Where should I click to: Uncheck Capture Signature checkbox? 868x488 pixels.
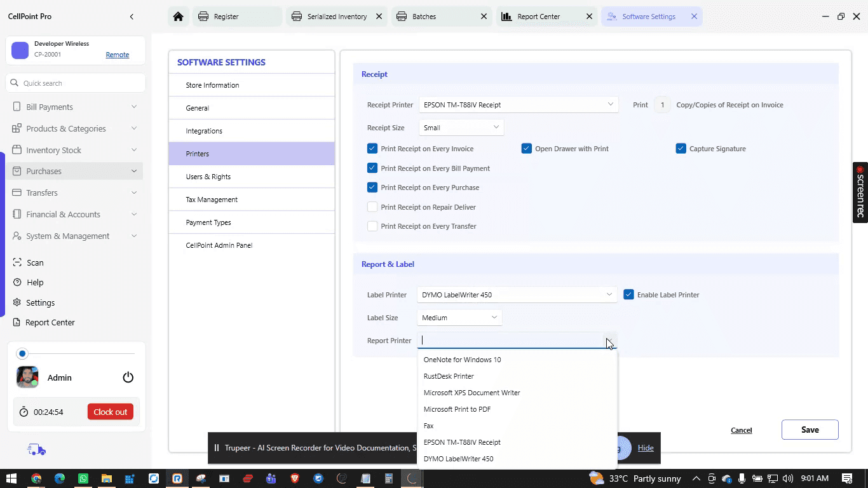click(x=681, y=149)
